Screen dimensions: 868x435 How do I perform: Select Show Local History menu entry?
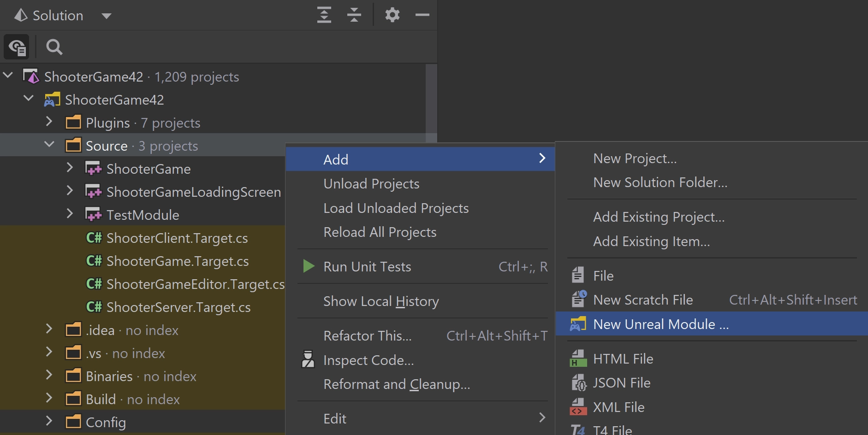point(420,301)
